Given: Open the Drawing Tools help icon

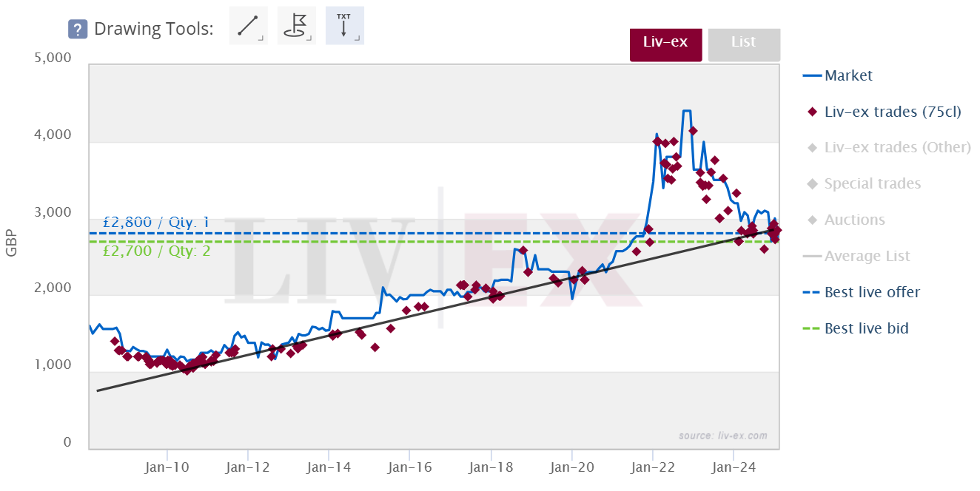Looking at the screenshot, I should click(78, 29).
